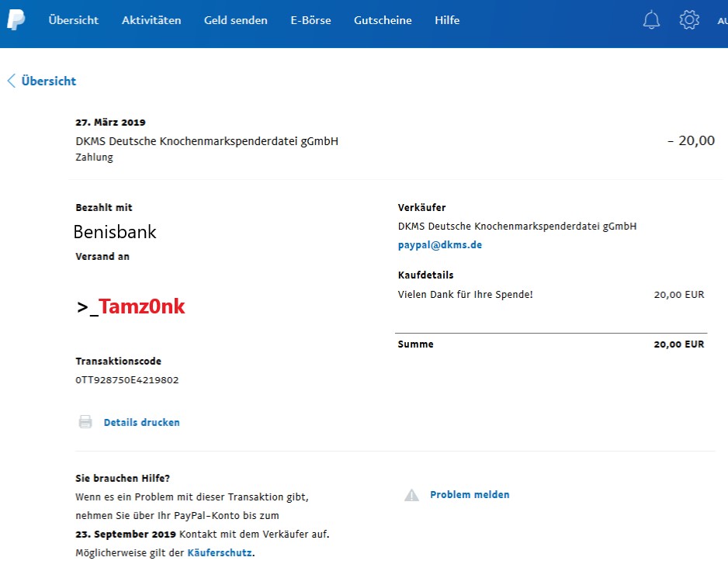
Task: Click the amount – 20,00
Action: coord(691,140)
